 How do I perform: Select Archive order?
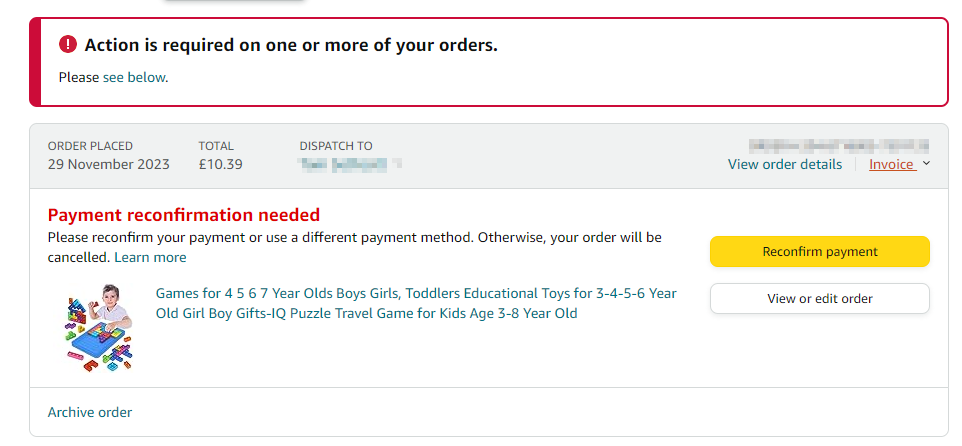coord(90,412)
